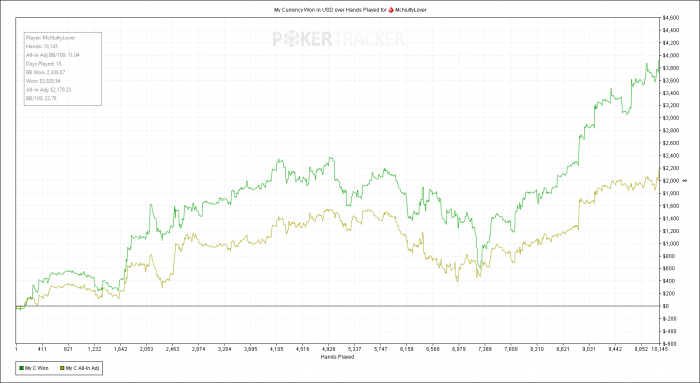700x383 pixels.
Task: Click the y-axis label $600
Action: coord(669,269)
